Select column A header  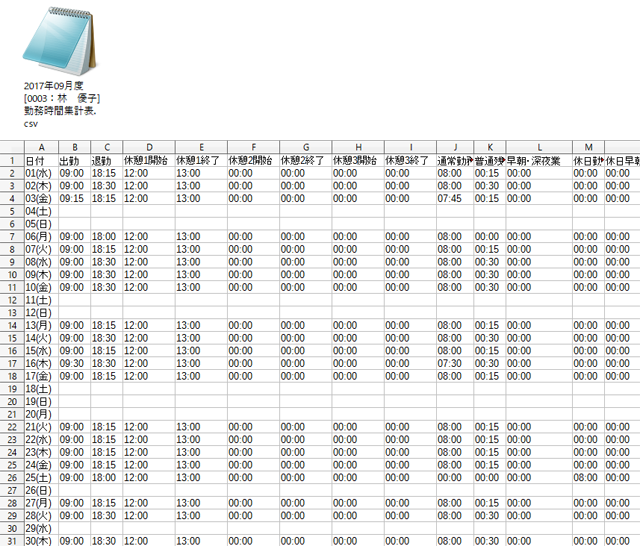coord(40,148)
